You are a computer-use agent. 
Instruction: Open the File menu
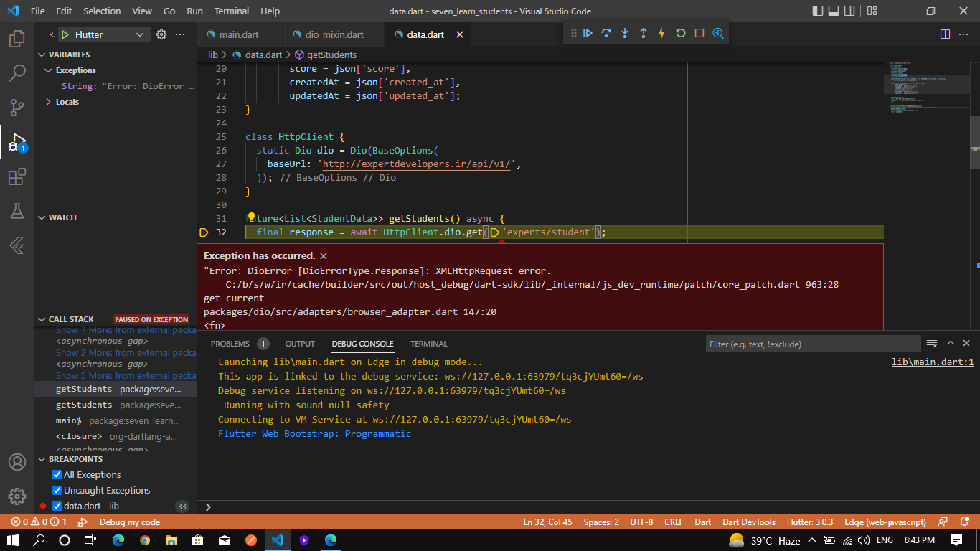click(38, 11)
